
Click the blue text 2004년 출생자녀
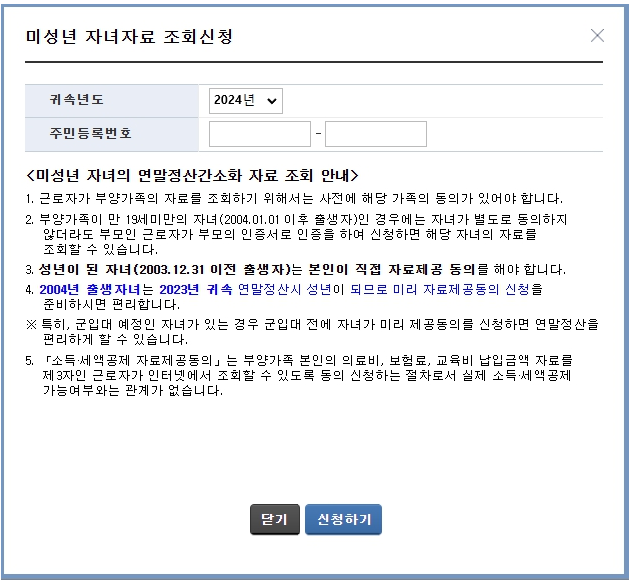[x=89, y=290]
